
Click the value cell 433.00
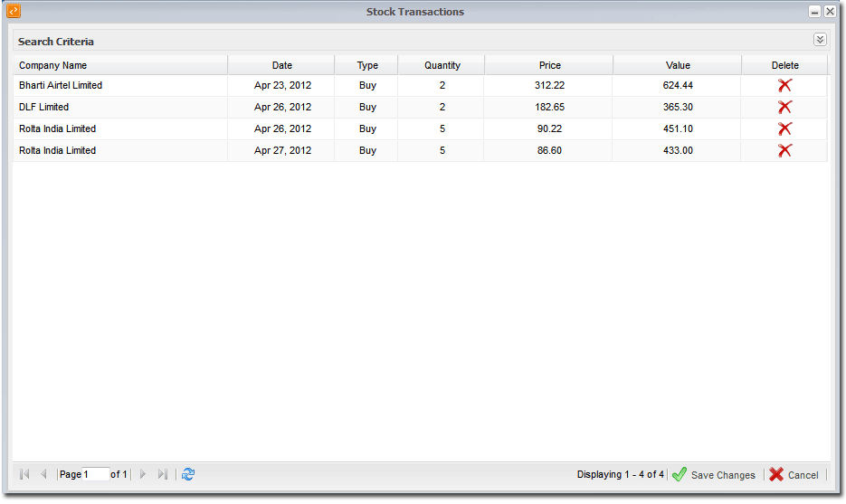[678, 150]
